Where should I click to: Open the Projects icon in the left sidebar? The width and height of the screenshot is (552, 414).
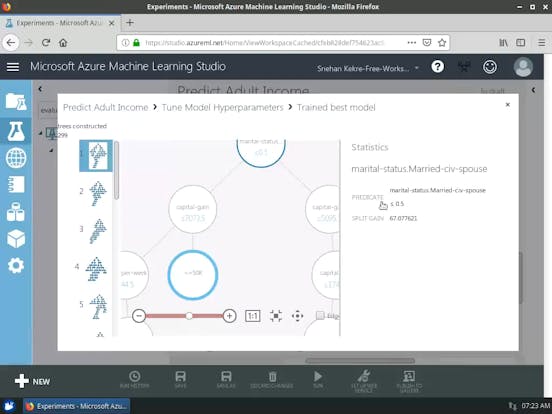pos(16,102)
